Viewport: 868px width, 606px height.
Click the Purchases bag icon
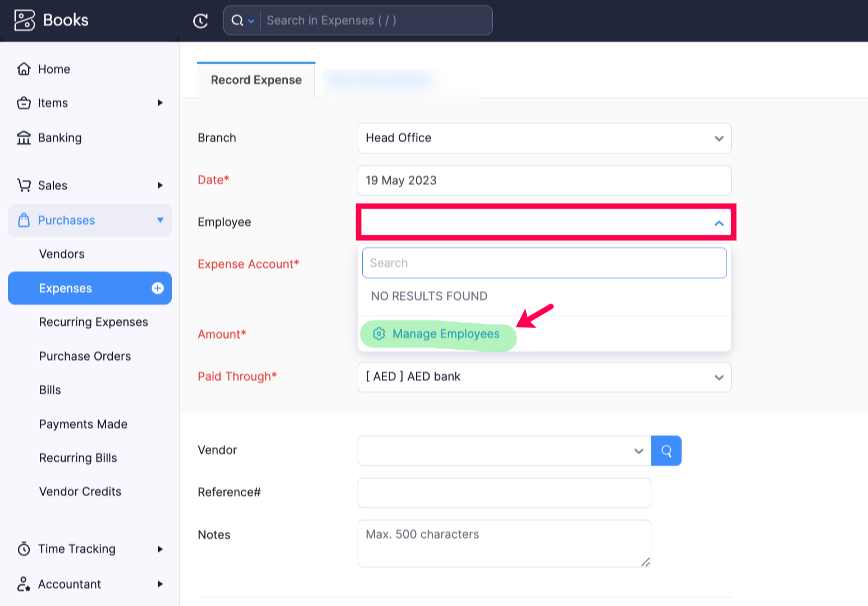[x=24, y=220]
